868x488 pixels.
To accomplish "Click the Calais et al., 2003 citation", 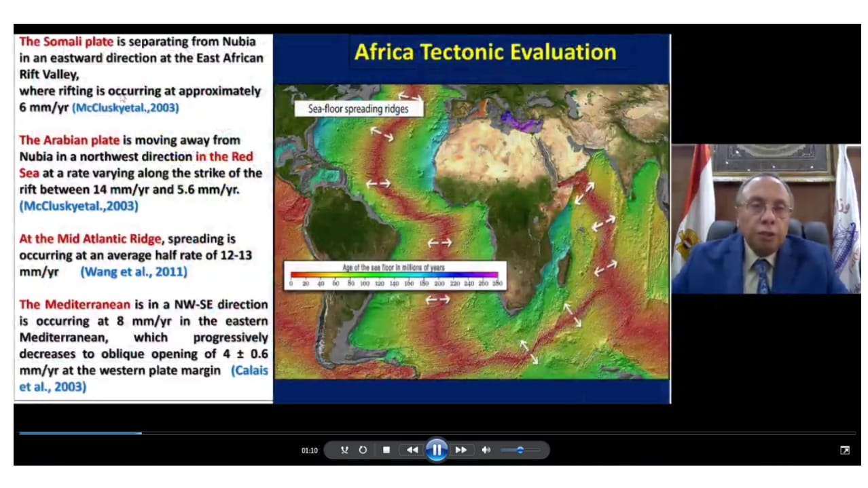I will [249, 371].
